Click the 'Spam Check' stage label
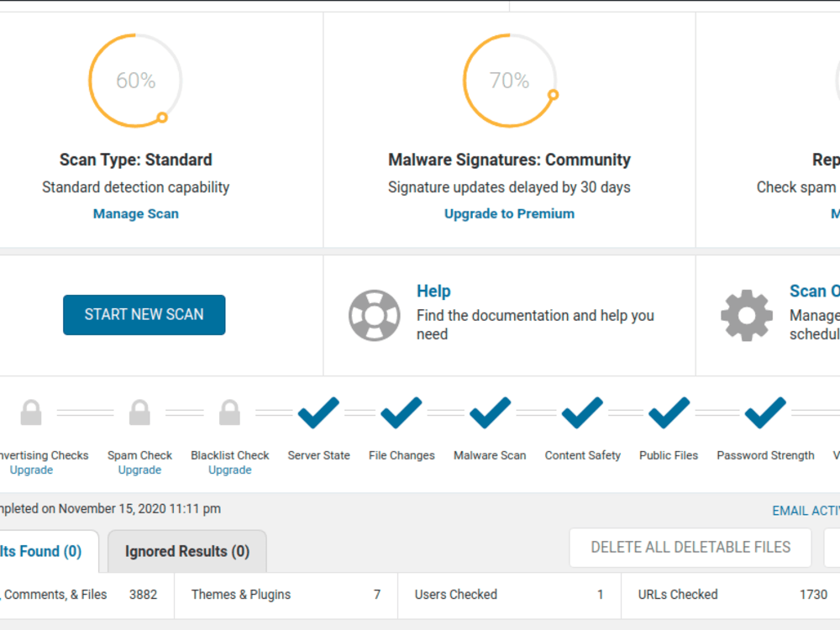 pos(139,455)
